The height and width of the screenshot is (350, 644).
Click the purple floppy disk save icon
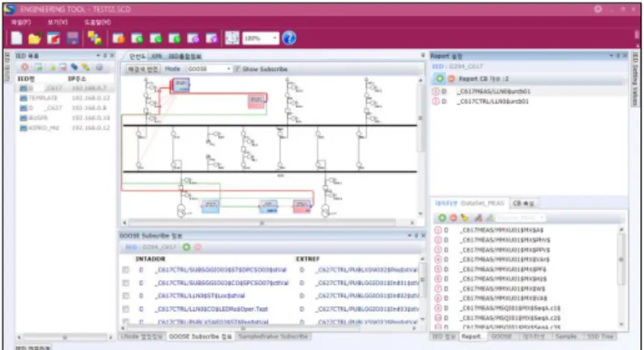[x=73, y=39]
